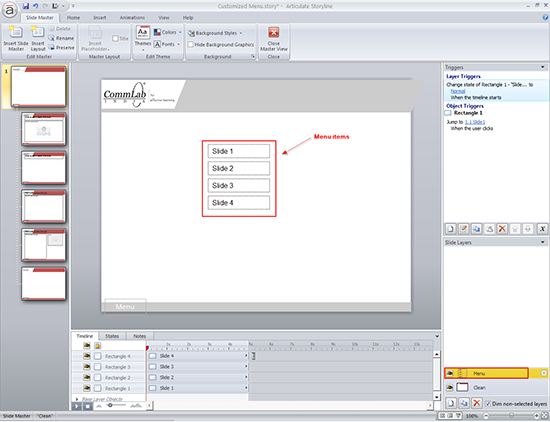Click the delete layer red X icon
The image size is (550, 422).
tap(476, 403)
